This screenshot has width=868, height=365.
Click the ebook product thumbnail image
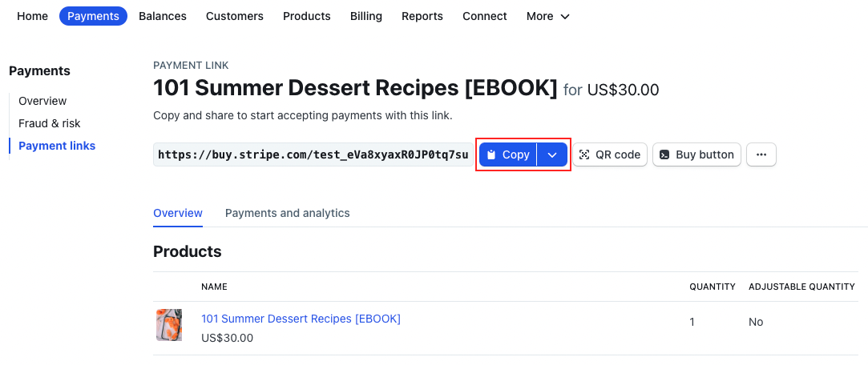point(168,325)
